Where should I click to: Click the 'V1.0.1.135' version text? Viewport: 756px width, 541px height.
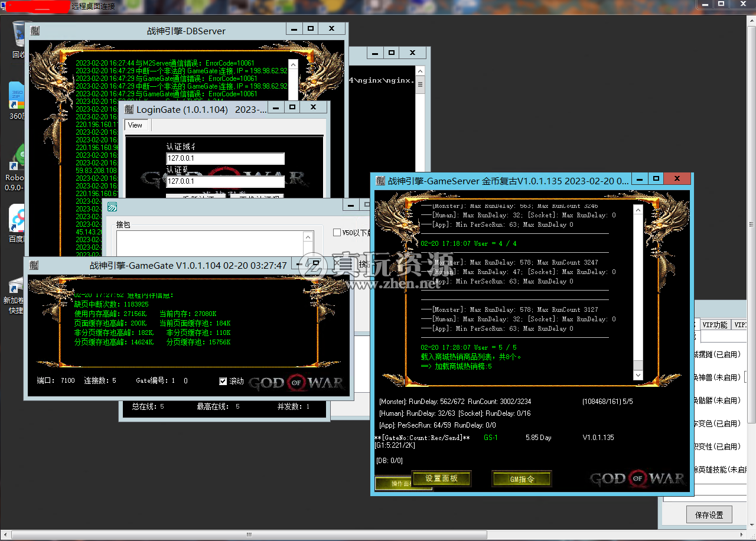click(x=598, y=438)
